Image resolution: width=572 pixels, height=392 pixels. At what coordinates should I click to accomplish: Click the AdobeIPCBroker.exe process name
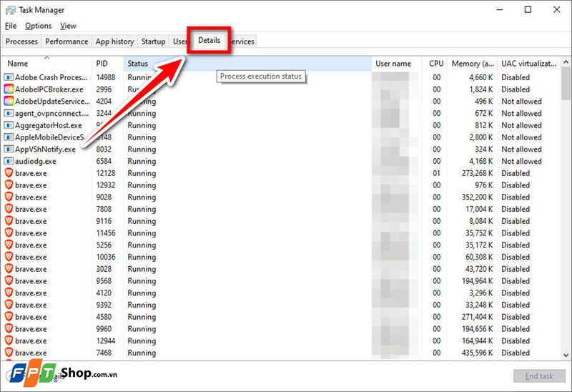point(49,89)
